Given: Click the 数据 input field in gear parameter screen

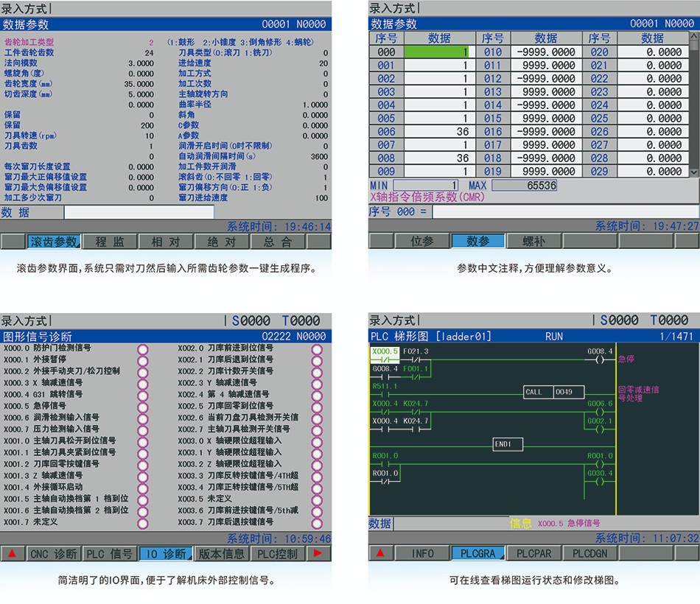Looking at the screenshot, I should (x=139, y=212).
